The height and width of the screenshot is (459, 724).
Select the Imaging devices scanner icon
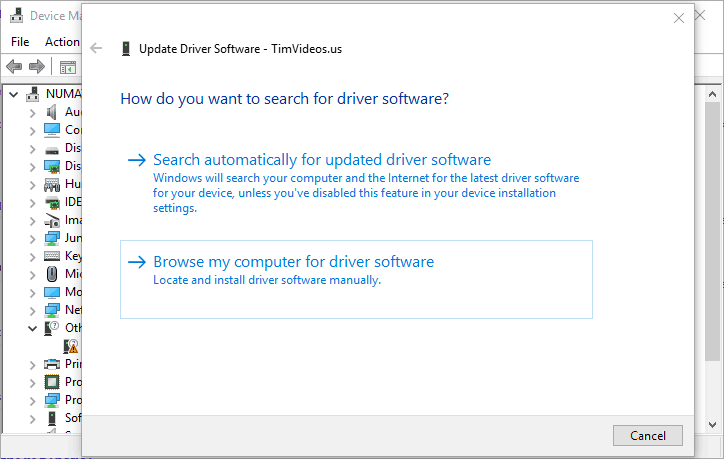(52, 220)
